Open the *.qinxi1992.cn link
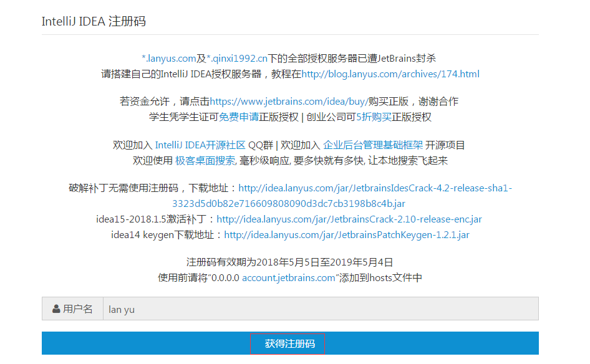 point(237,59)
